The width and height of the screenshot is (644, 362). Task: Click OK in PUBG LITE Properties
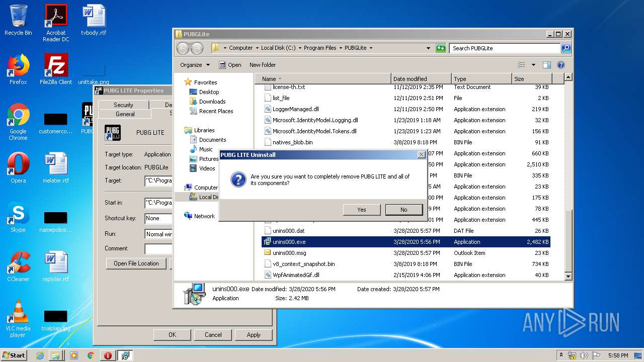point(172,335)
